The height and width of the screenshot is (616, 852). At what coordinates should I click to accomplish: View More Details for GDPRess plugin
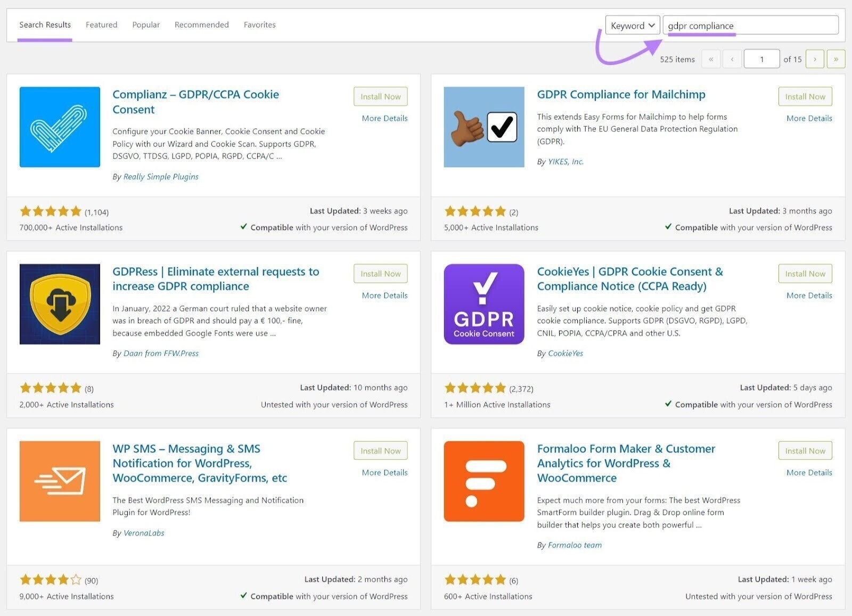[384, 295]
